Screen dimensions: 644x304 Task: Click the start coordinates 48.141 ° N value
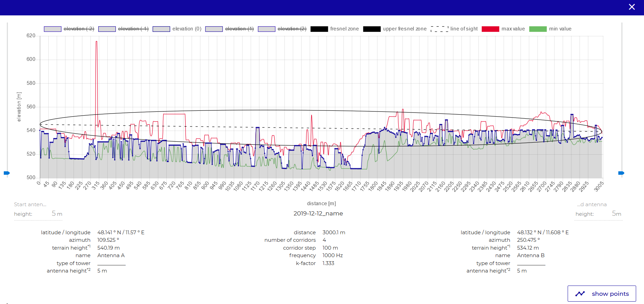(x=121, y=233)
